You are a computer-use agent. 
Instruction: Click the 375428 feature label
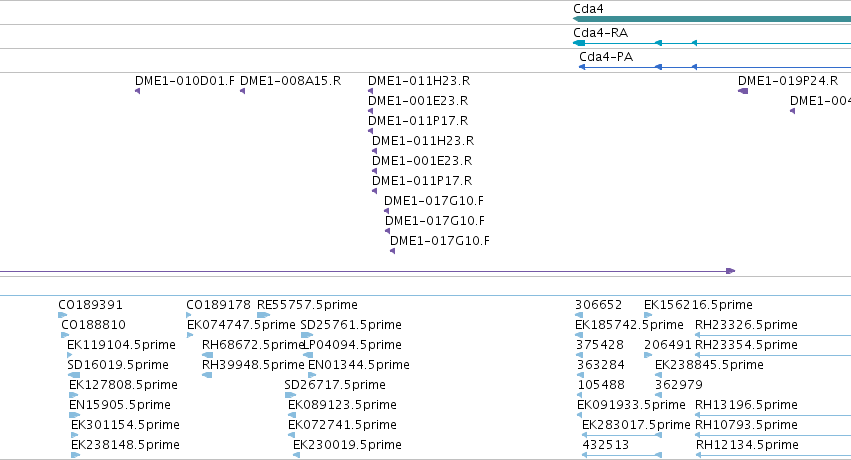[x=600, y=345]
